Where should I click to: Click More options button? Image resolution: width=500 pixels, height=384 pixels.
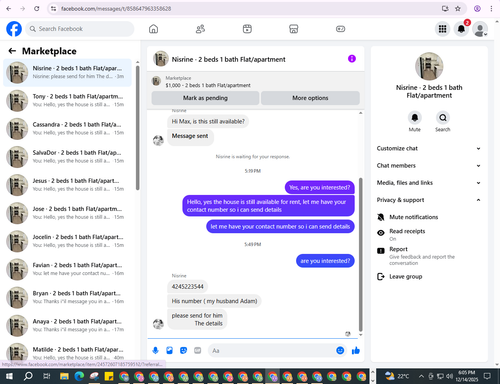point(310,98)
